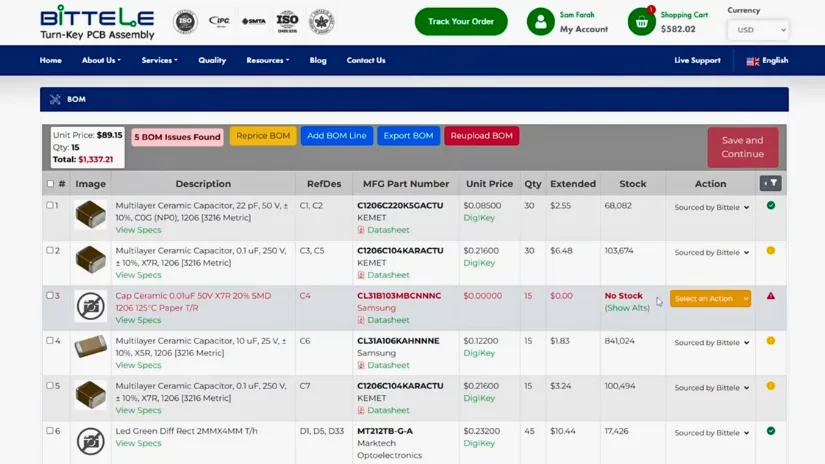Click the English language flag icon
The image size is (825, 464).
pos(752,61)
